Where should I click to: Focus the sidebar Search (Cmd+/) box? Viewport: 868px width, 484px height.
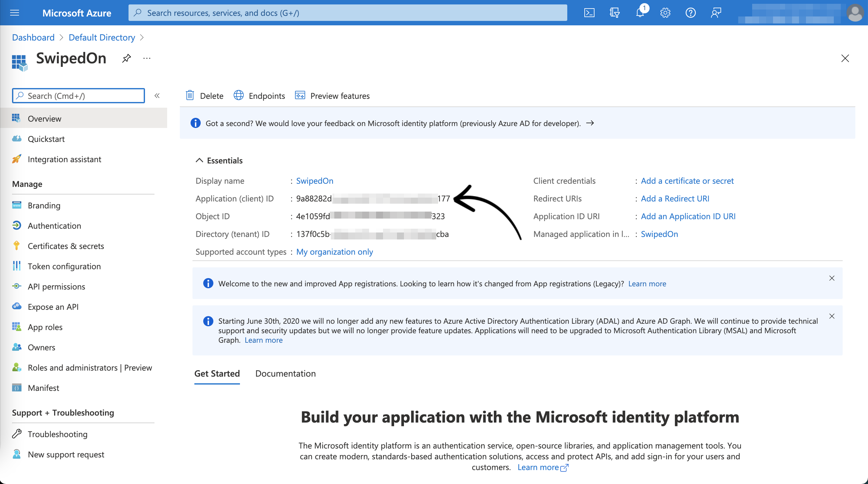click(x=78, y=96)
